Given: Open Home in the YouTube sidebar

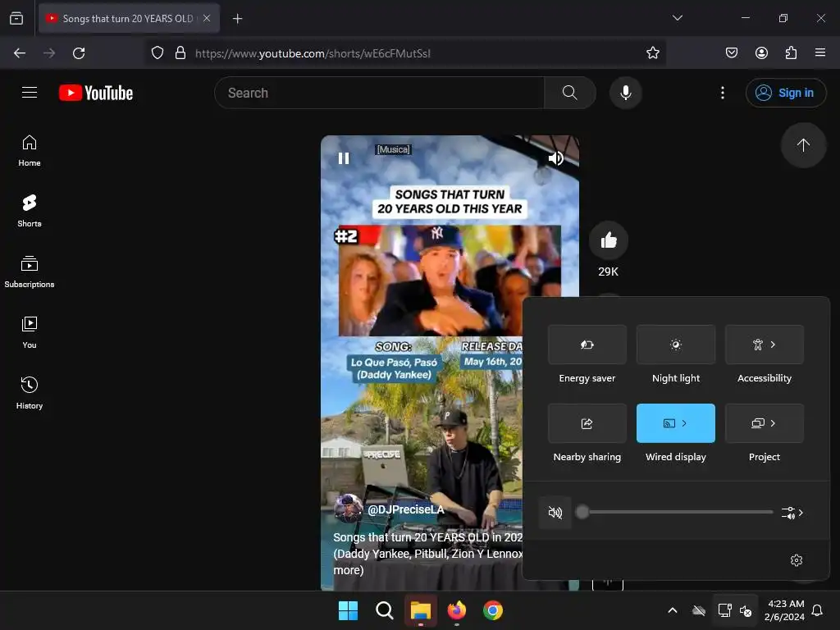Looking at the screenshot, I should pos(30,151).
